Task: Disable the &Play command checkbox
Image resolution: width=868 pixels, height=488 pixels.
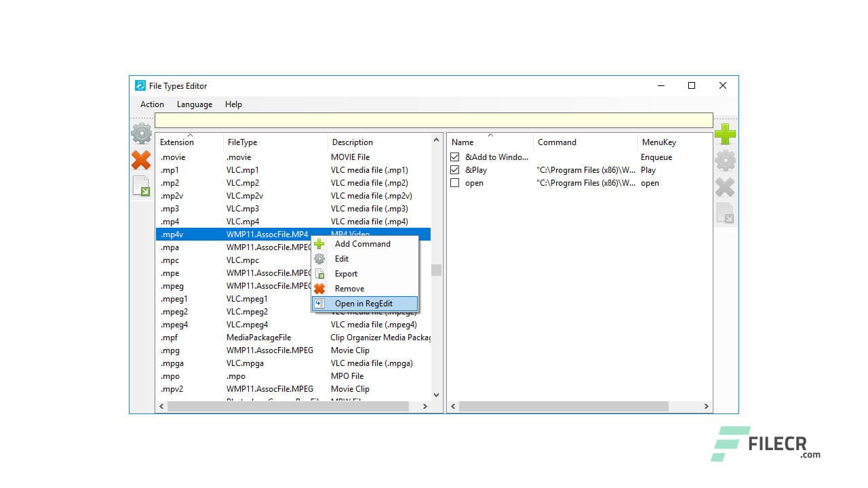Action: click(x=454, y=170)
